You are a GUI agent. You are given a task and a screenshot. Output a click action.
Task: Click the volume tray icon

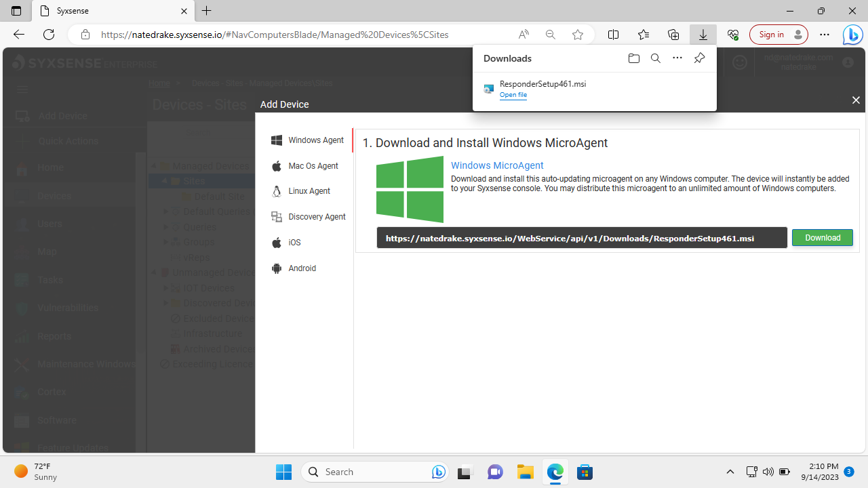pyautogui.click(x=768, y=472)
